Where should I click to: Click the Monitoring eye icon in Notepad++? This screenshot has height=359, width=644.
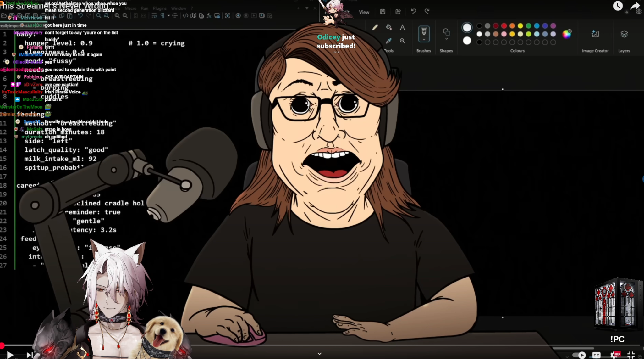click(228, 15)
